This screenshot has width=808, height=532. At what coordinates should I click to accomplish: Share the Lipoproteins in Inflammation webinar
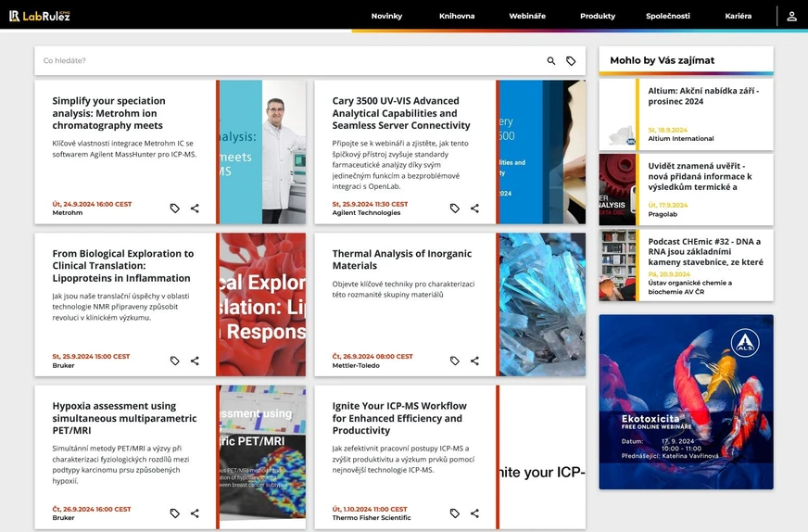195,361
